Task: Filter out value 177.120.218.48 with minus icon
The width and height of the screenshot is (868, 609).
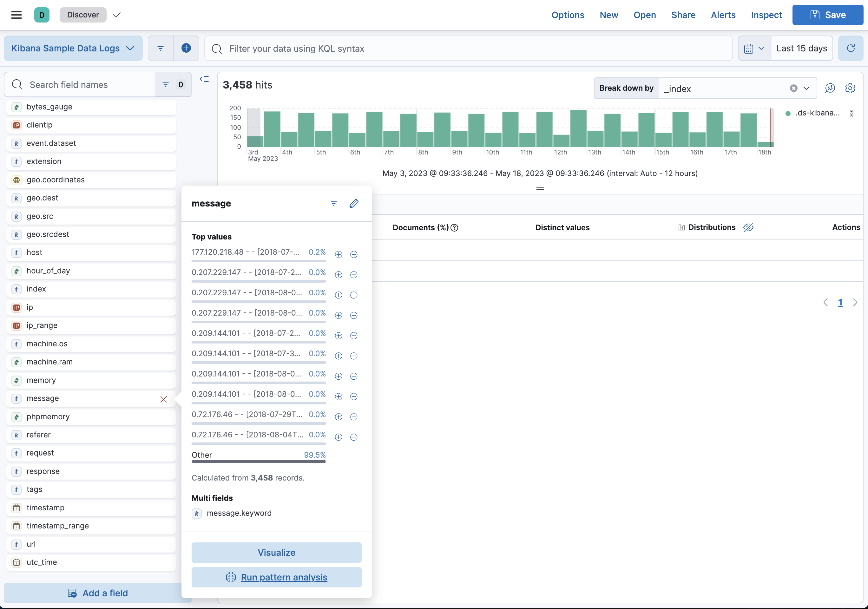Action: [x=353, y=254]
